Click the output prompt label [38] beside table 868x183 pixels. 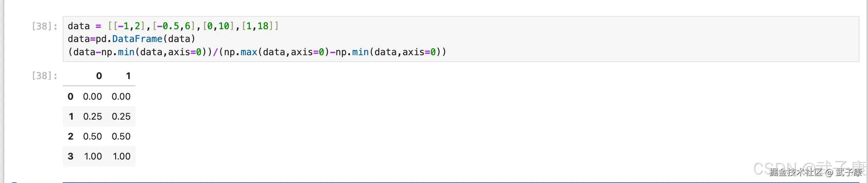click(x=45, y=76)
